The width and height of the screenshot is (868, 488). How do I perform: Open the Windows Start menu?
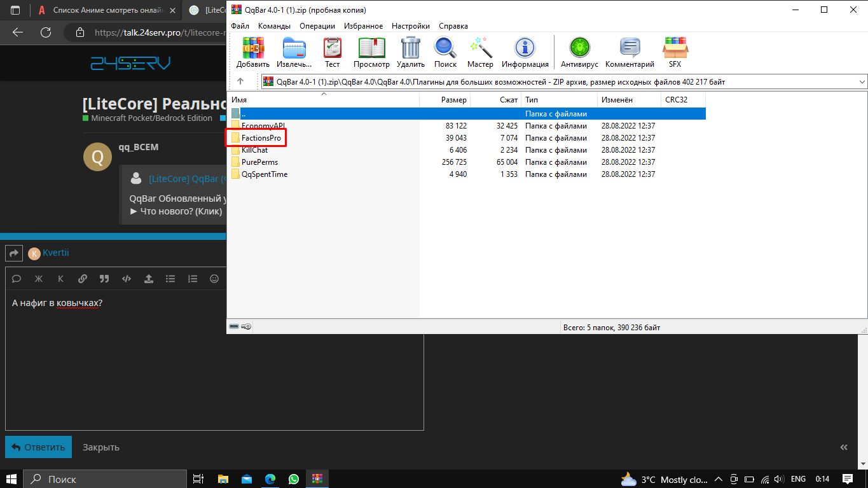[x=11, y=479]
